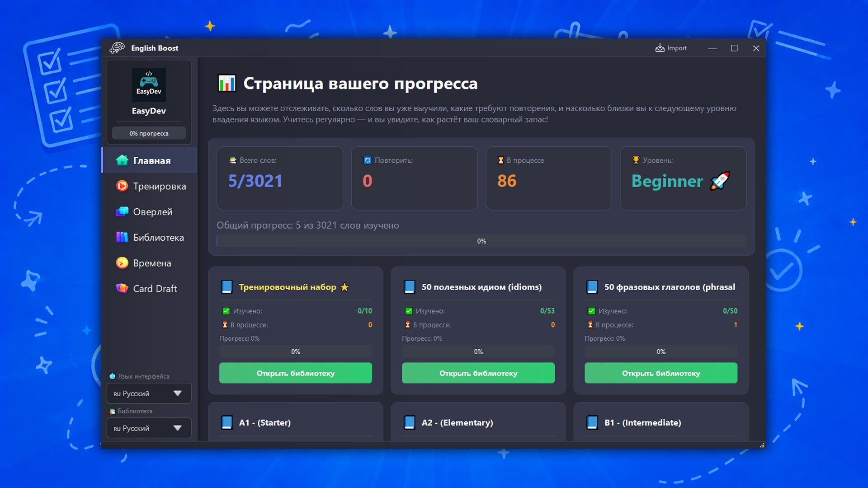Click the B1 - (Intermediate) card title
Image resolution: width=868 pixels, height=488 pixels.
[x=643, y=422]
